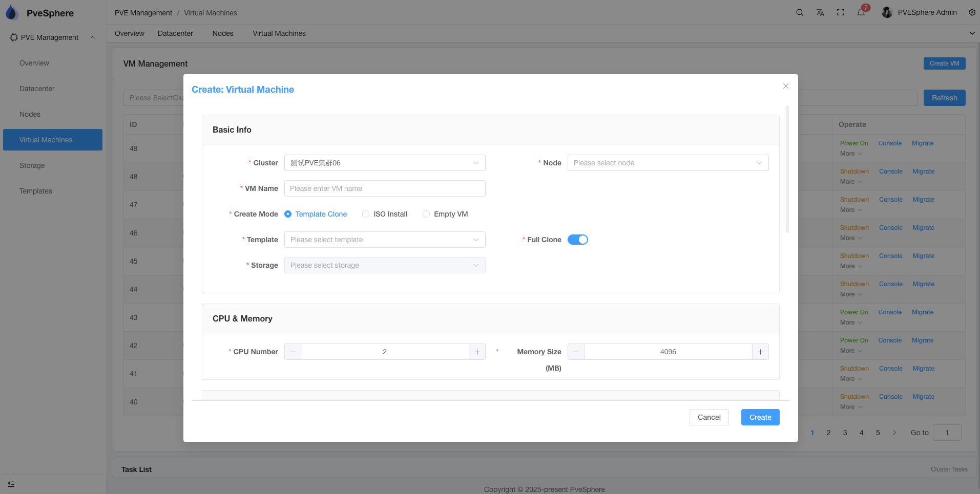The image size is (980, 494).
Task: Expand the Template dropdown
Action: click(x=384, y=240)
